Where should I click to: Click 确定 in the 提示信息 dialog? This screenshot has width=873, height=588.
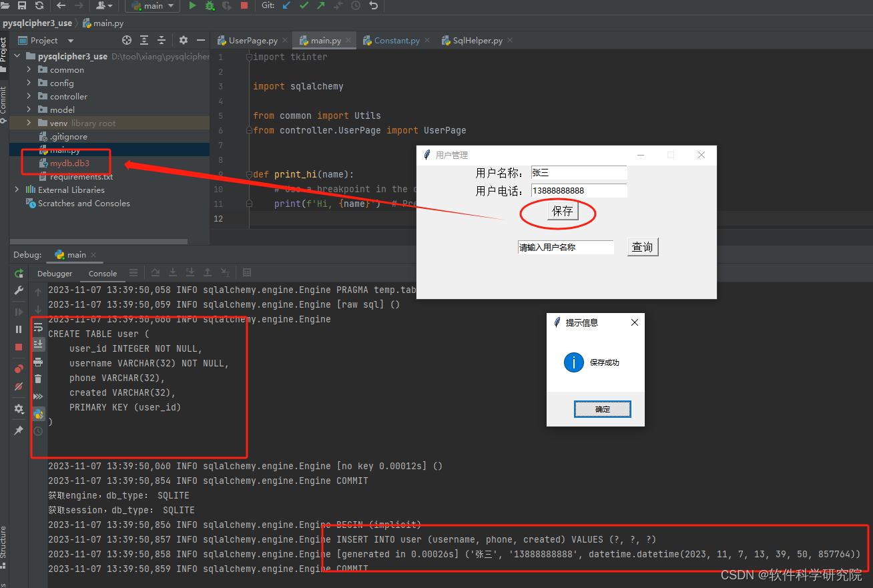(x=602, y=409)
